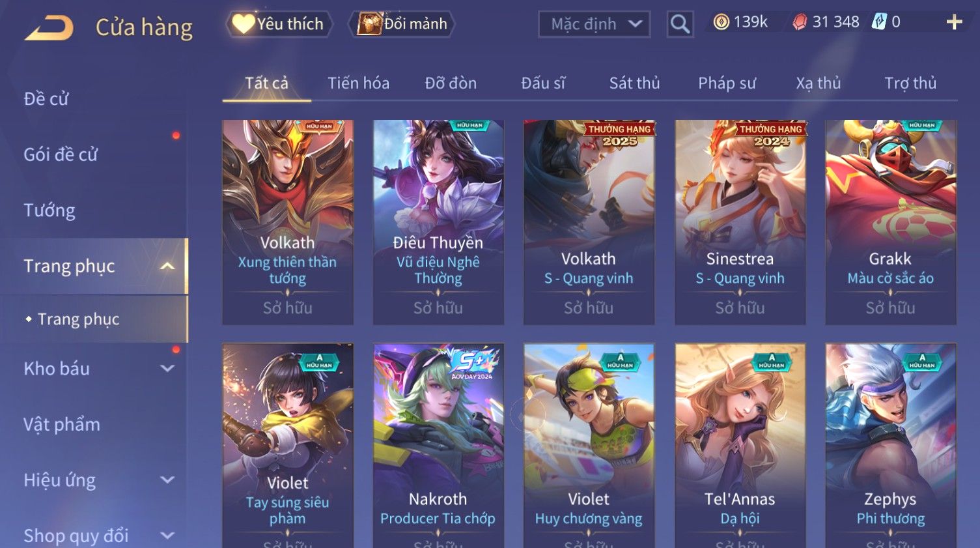Switch to the Tiến hóa tab
The height and width of the screenshot is (548, 980).
click(x=358, y=83)
